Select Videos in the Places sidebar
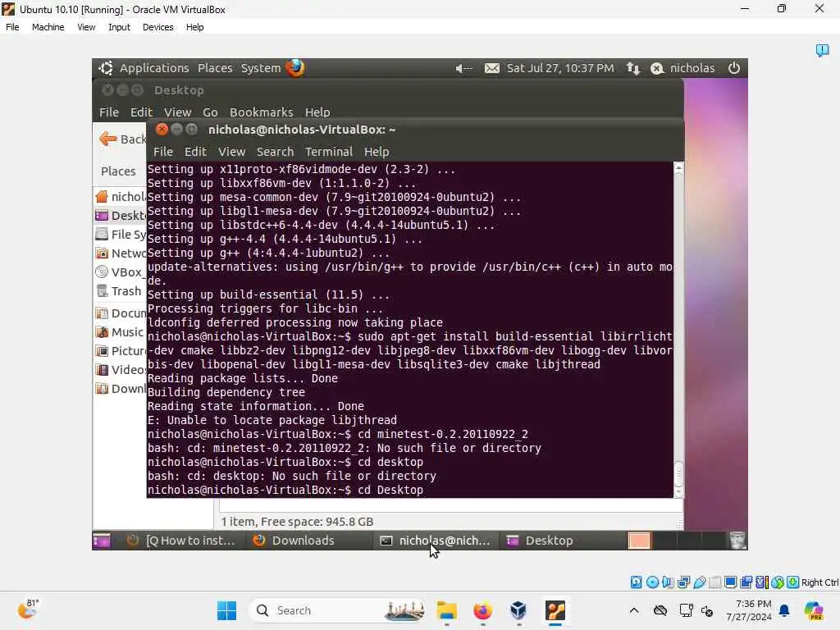The height and width of the screenshot is (630, 840). click(121, 370)
